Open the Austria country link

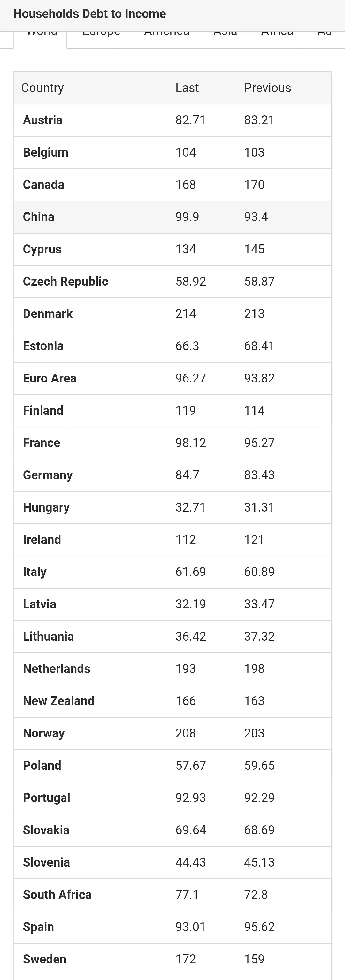[42, 120]
